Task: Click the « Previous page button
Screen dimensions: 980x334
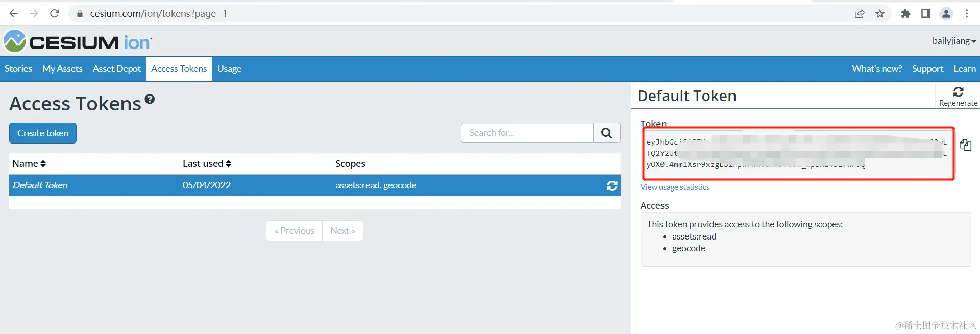Action: point(295,231)
